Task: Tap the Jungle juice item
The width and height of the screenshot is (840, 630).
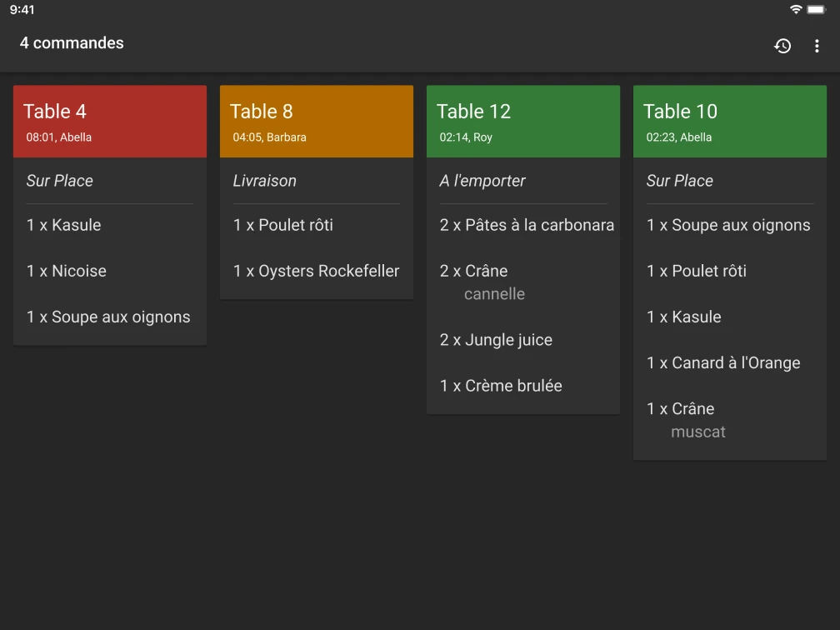Action: pyautogui.click(x=496, y=340)
